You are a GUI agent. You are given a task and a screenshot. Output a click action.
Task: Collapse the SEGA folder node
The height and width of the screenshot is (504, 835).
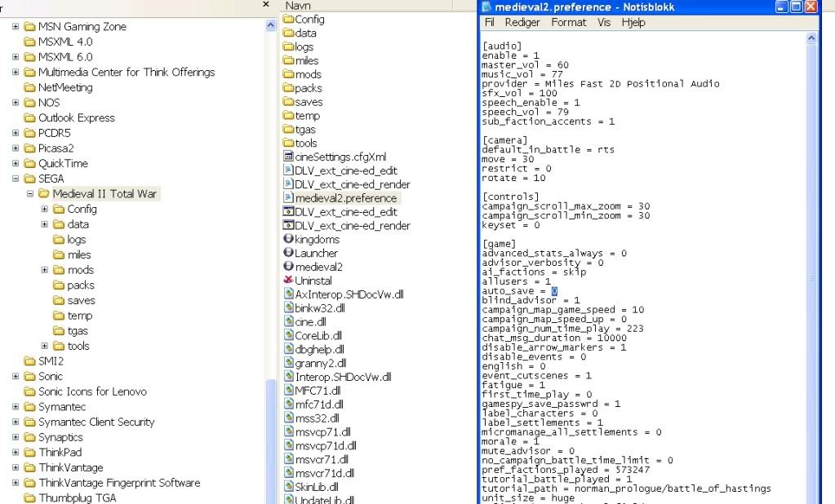(16, 179)
